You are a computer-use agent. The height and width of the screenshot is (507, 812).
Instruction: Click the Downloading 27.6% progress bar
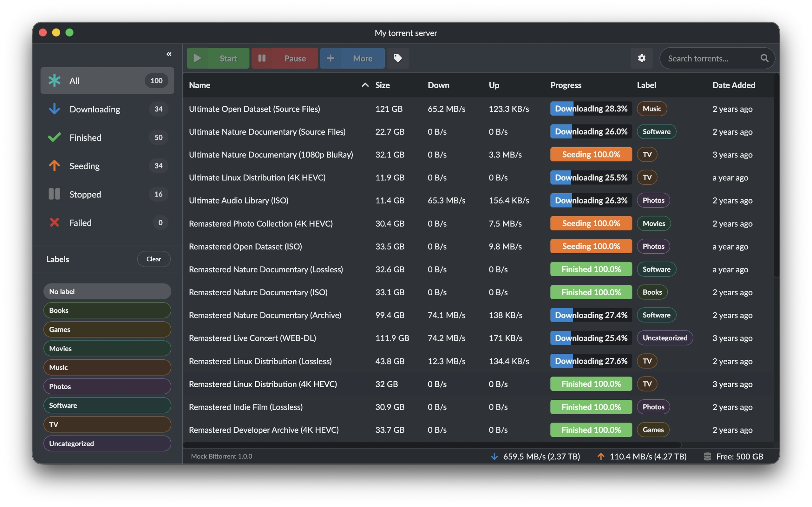(591, 361)
